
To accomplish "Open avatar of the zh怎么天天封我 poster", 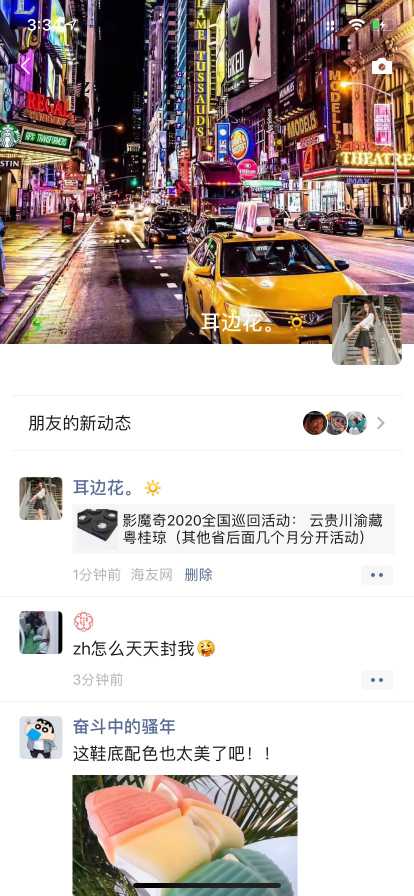I will pos(41,633).
